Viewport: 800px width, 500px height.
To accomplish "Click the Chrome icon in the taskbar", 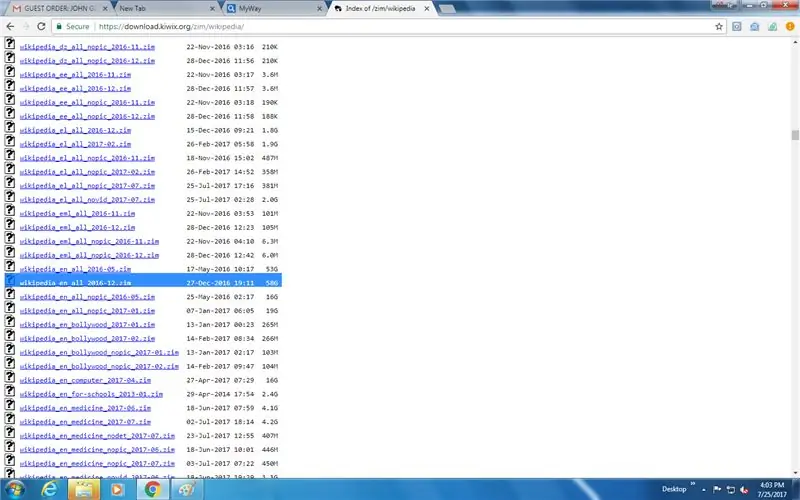I will [152, 489].
